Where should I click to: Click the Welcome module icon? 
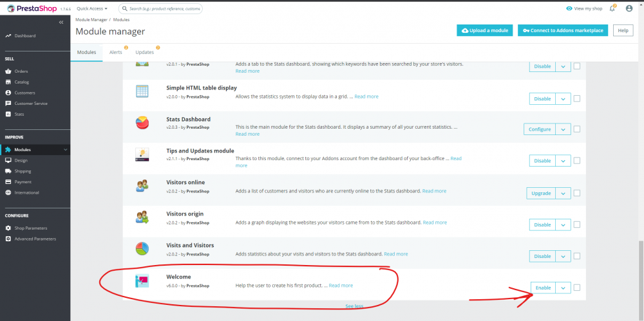click(x=142, y=280)
